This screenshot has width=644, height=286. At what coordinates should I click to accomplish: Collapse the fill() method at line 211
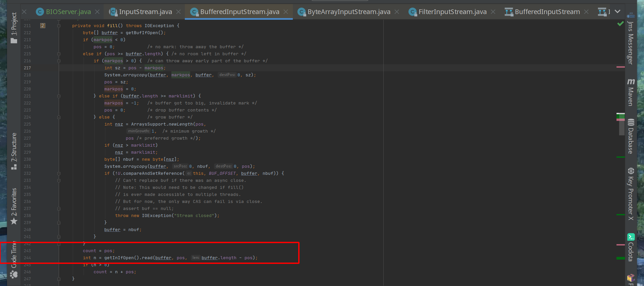pyautogui.click(x=59, y=25)
